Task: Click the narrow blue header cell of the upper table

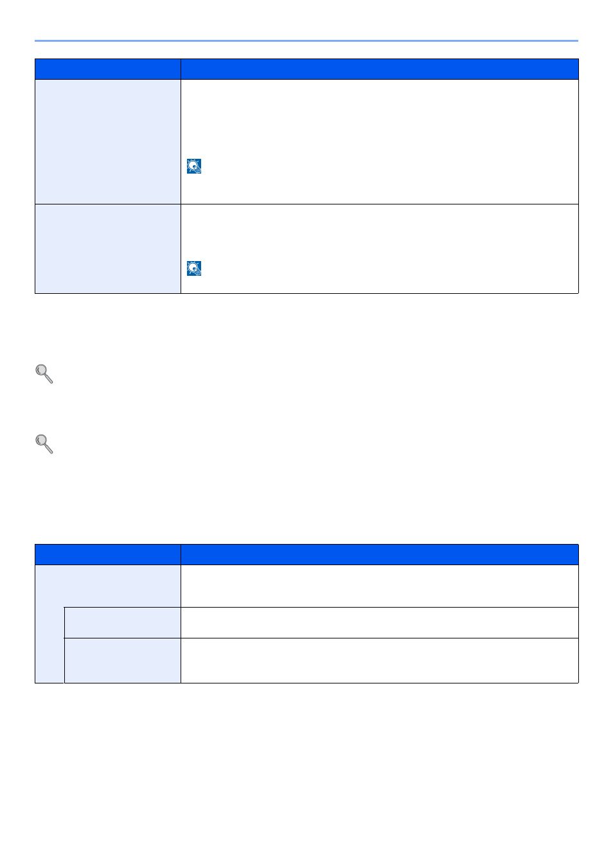Action: (108, 69)
